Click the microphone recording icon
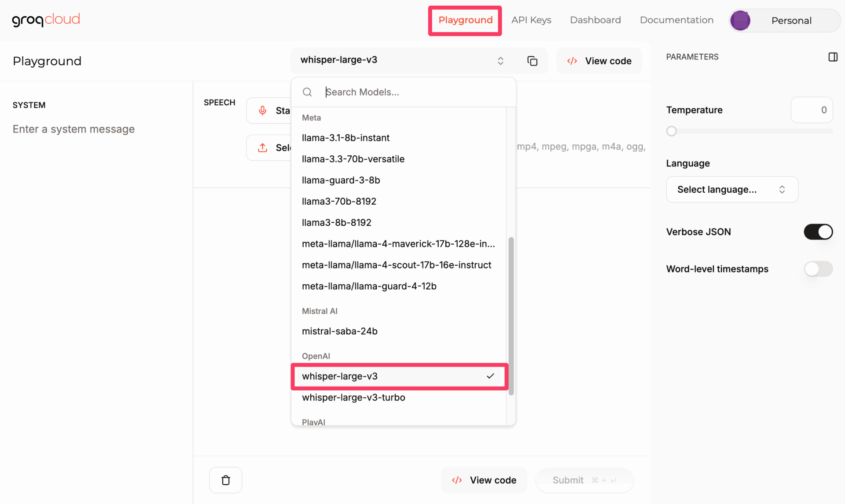This screenshot has height=504, width=845. pos(263,110)
